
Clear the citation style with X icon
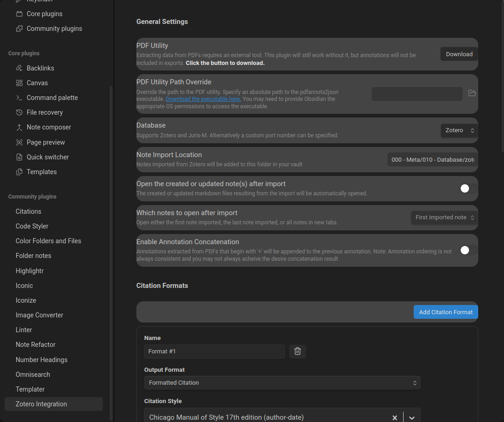click(x=395, y=418)
